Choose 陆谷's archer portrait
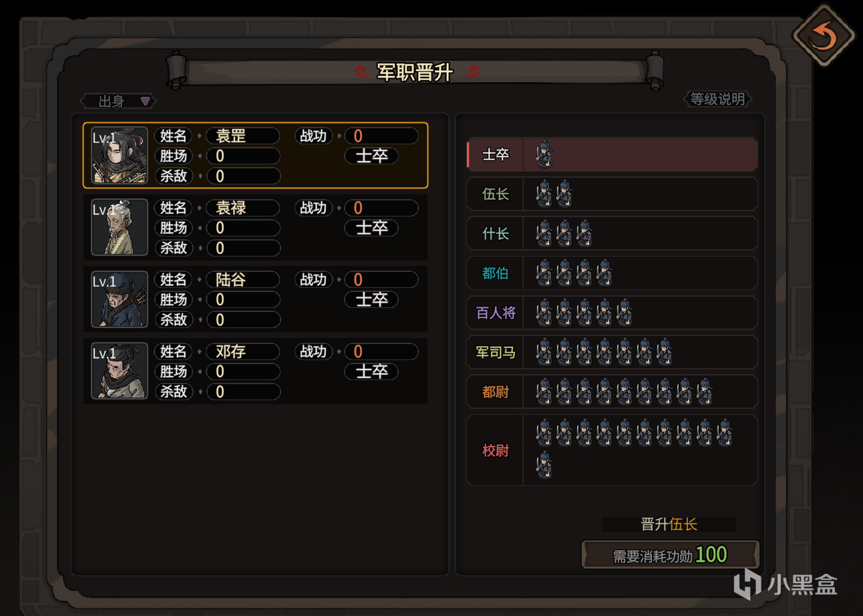Viewport: 863px width, 616px height. pyautogui.click(x=120, y=299)
